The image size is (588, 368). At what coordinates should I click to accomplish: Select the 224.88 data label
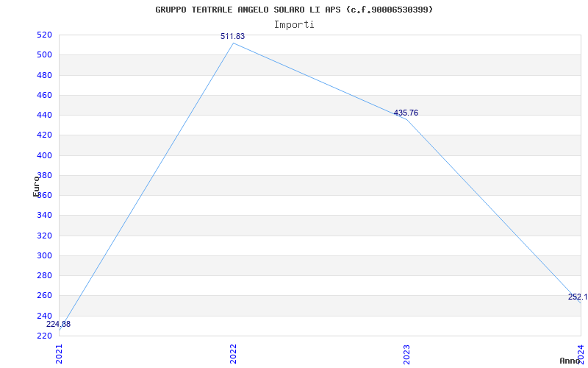pyautogui.click(x=58, y=324)
